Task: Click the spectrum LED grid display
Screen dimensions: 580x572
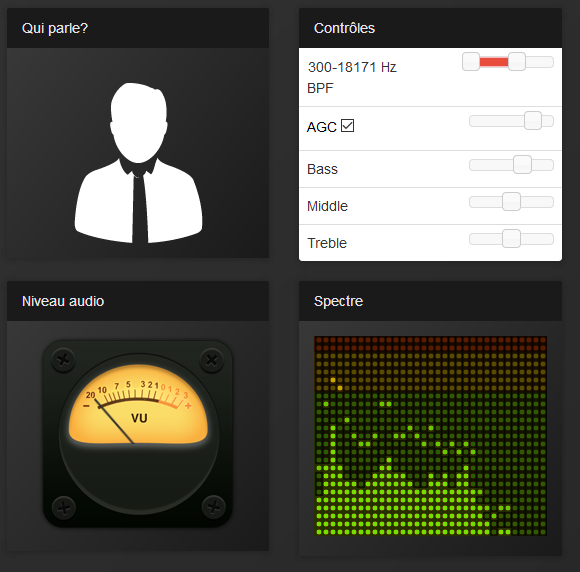Action: point(430,435)
